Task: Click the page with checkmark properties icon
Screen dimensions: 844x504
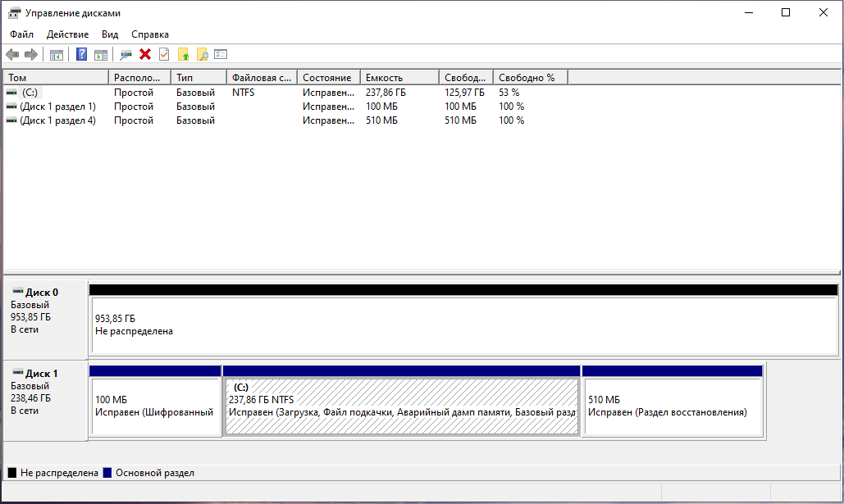Action: click(x=164, y=54)
